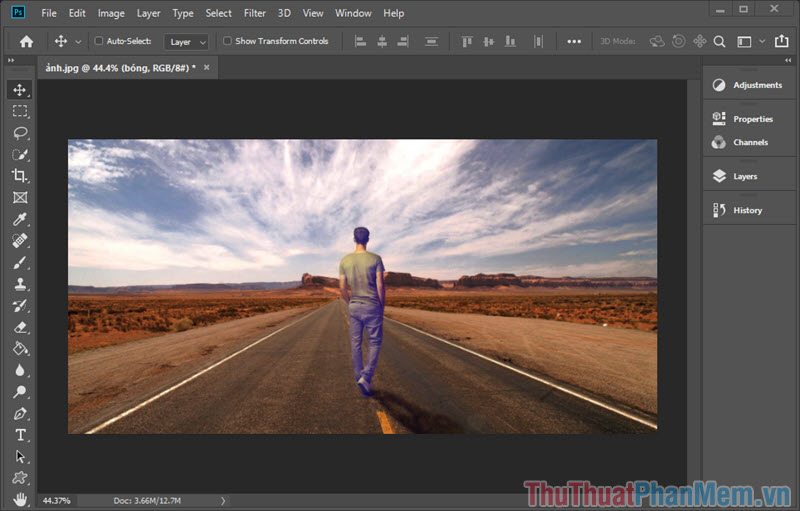Screen dimensions: 800x511
Task: Select the Paint Bucket tool
Action: pos(19,349)
